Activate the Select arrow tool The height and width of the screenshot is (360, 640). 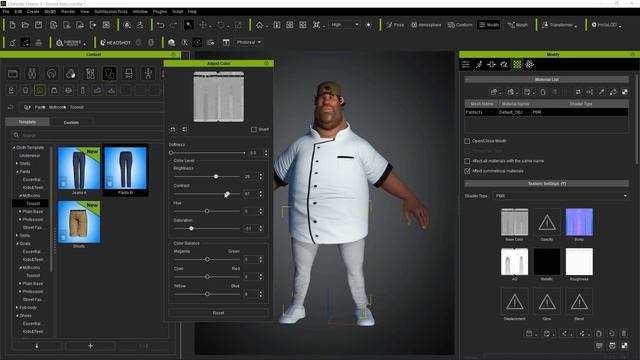[189, 25]
